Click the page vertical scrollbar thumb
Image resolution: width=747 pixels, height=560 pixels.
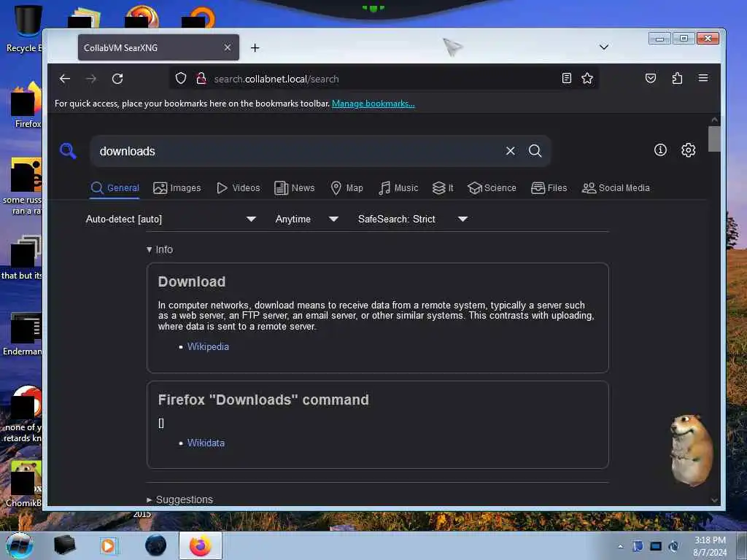point(713,139)
